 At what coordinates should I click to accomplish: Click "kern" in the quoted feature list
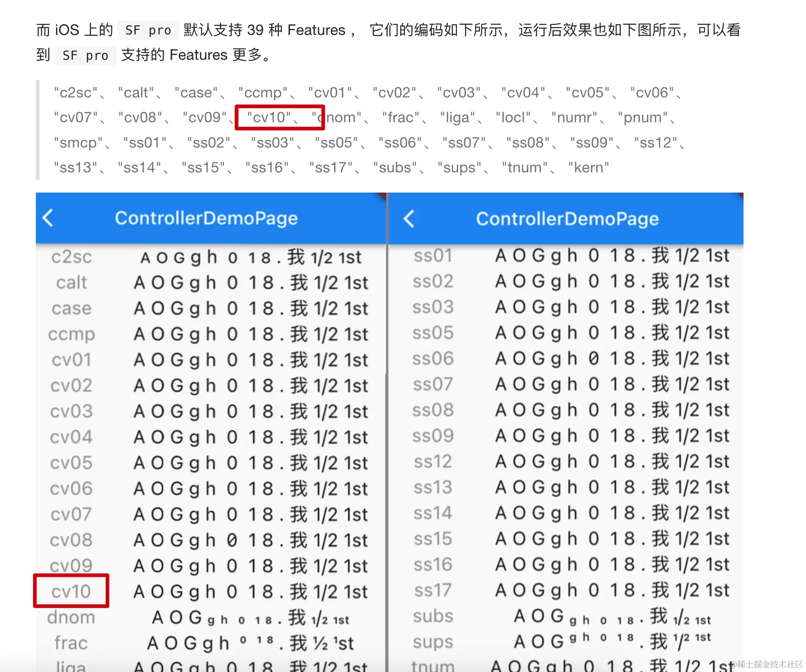pos(589,168)
